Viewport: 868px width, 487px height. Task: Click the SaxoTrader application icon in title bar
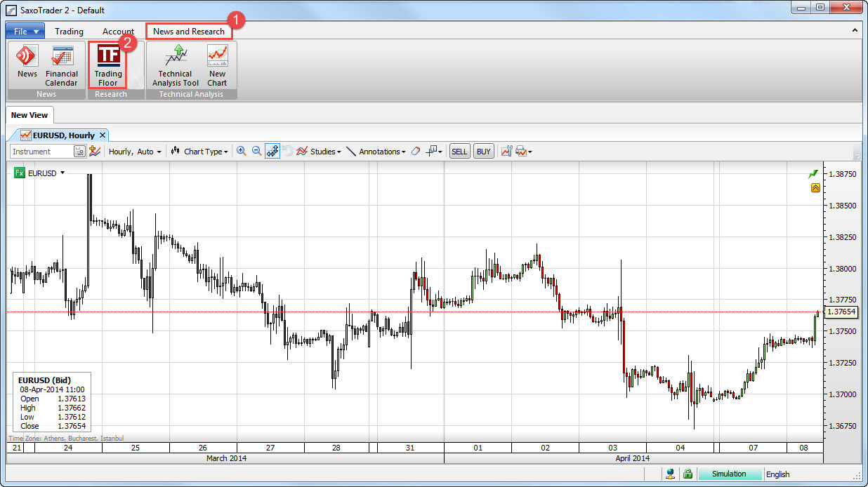[12, 10]
